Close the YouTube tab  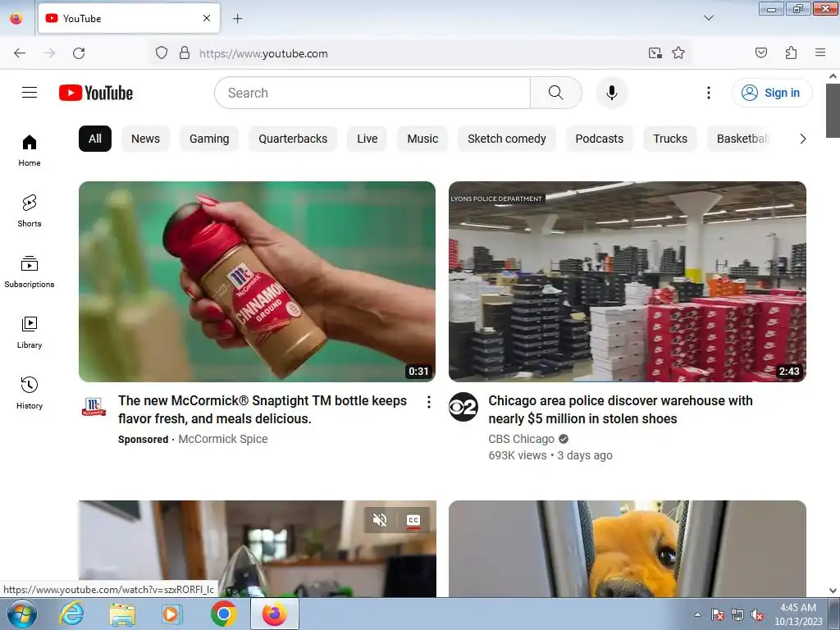[206, 18]
